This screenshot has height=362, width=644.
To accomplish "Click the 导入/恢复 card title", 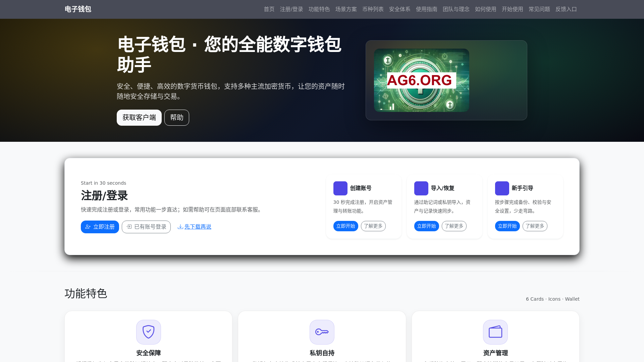I will [443, 188].
